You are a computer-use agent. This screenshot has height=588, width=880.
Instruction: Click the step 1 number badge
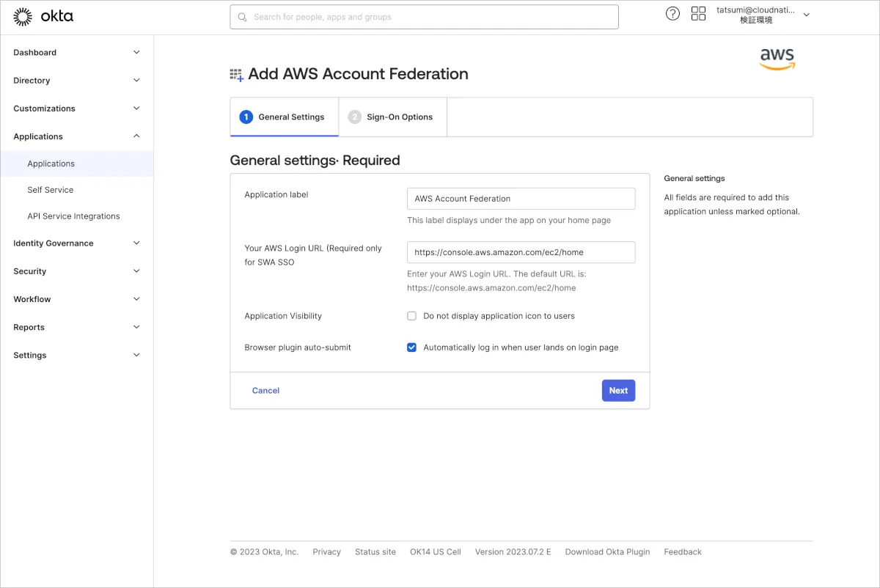246,117
